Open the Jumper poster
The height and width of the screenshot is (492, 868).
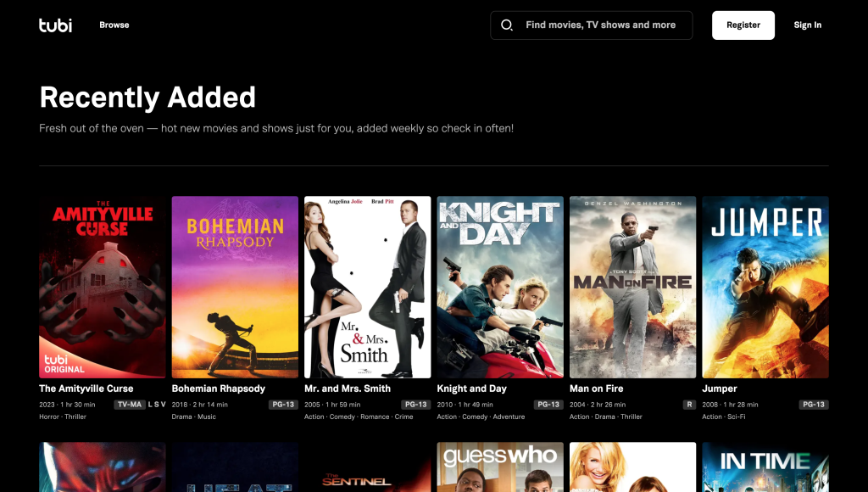tap(765, 287)
